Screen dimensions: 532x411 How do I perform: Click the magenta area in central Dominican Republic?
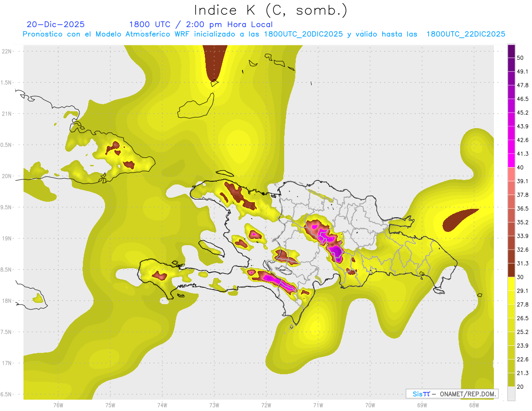[x=335, y=251]
